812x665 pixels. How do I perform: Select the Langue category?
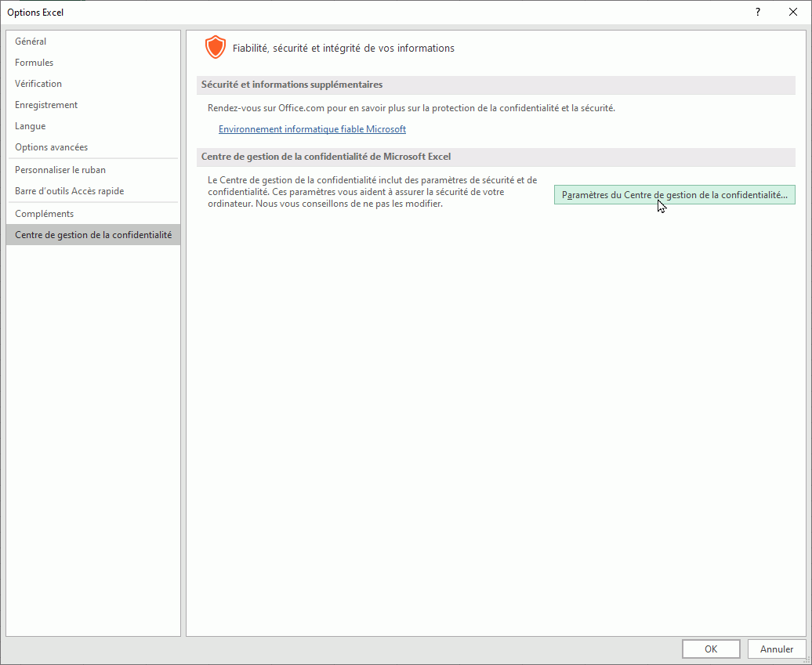click(93, 126)
